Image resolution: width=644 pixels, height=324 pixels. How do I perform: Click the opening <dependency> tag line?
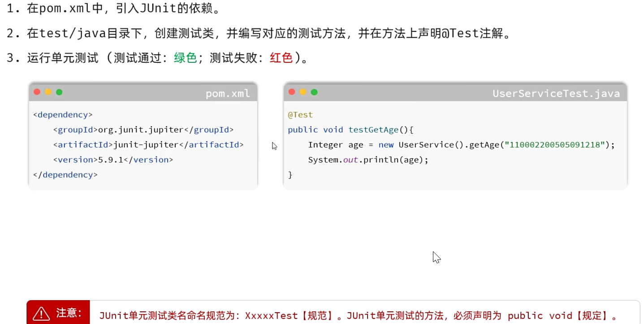coord(63,115)
